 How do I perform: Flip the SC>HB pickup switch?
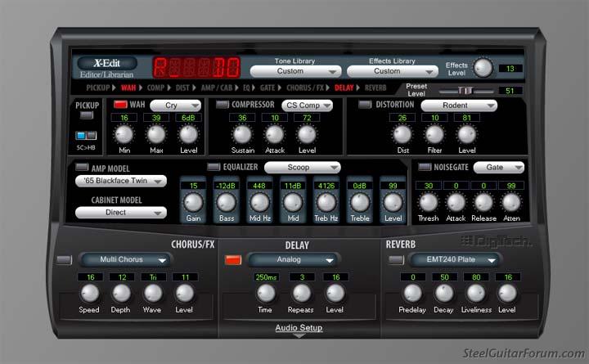86,135
